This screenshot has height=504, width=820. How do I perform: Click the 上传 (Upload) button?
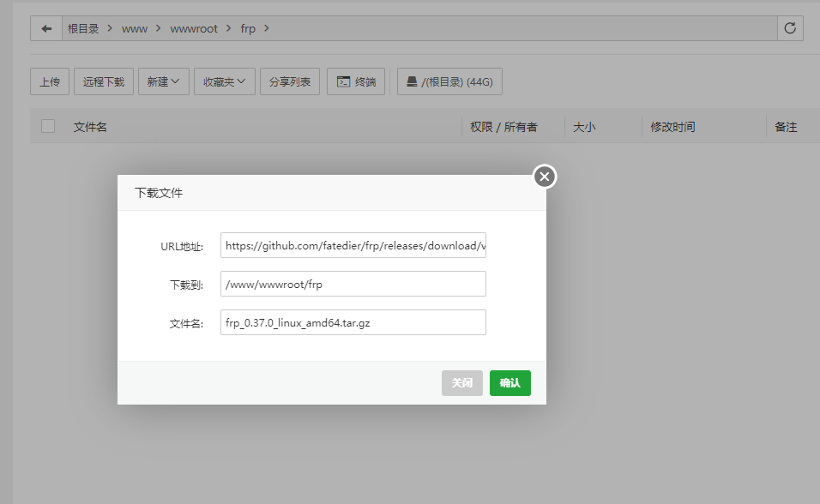pyautogui.click(x=50, y=82)
